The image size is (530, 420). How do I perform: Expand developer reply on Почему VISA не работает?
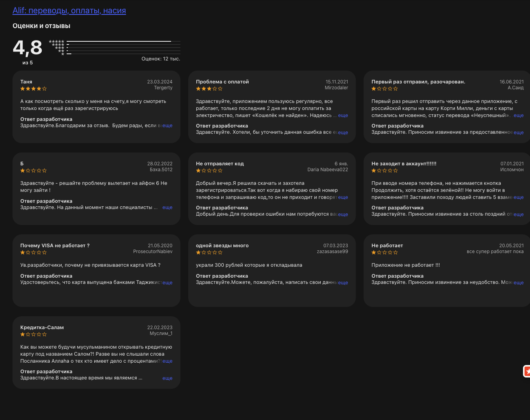(x=167, y=283)
